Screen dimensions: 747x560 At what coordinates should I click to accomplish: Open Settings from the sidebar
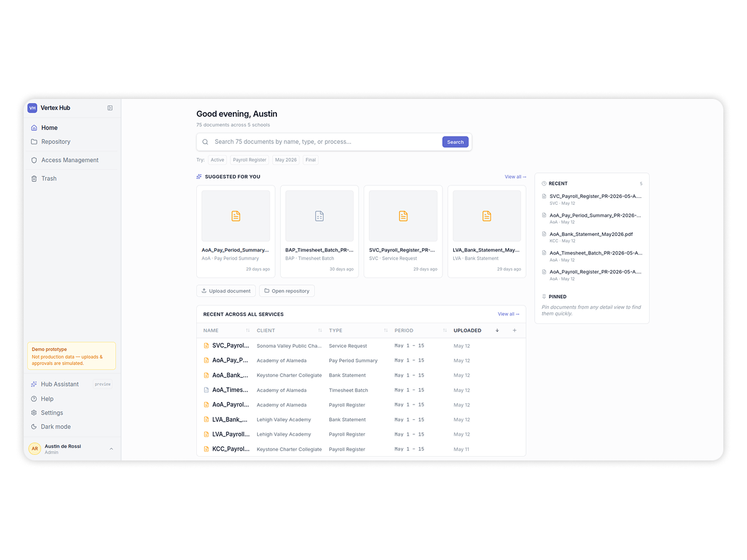72,413
